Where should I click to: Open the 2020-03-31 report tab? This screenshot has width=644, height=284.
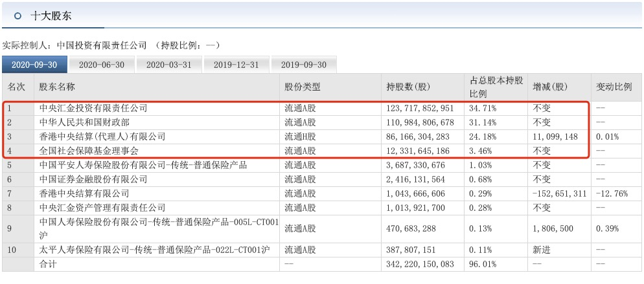point(168,65)
